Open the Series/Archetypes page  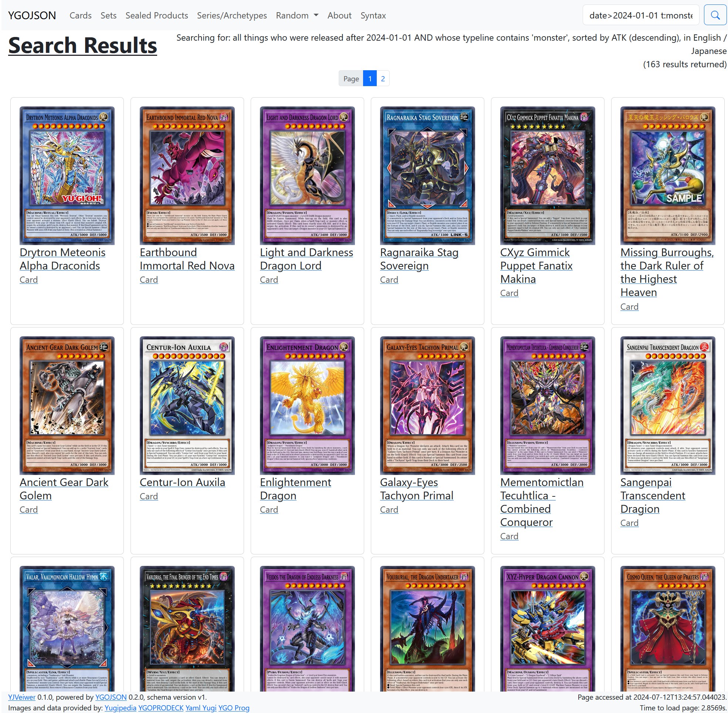[232, 15]
